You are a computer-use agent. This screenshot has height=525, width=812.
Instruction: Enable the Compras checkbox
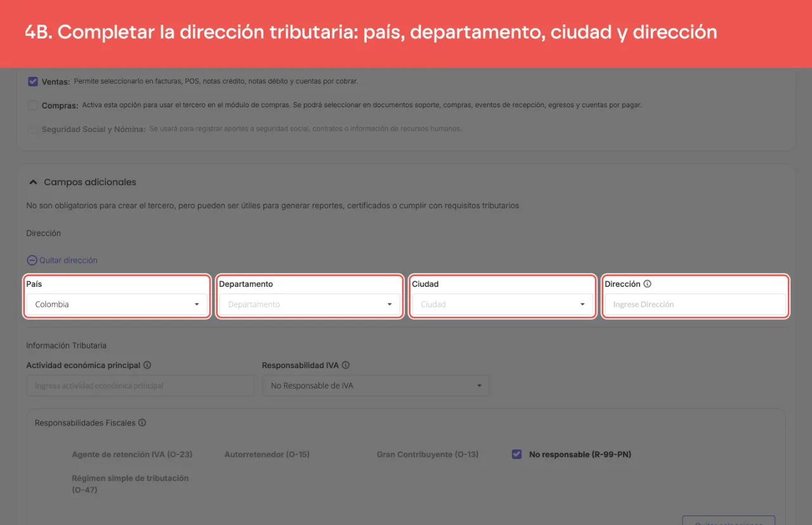tap(33, 105)
